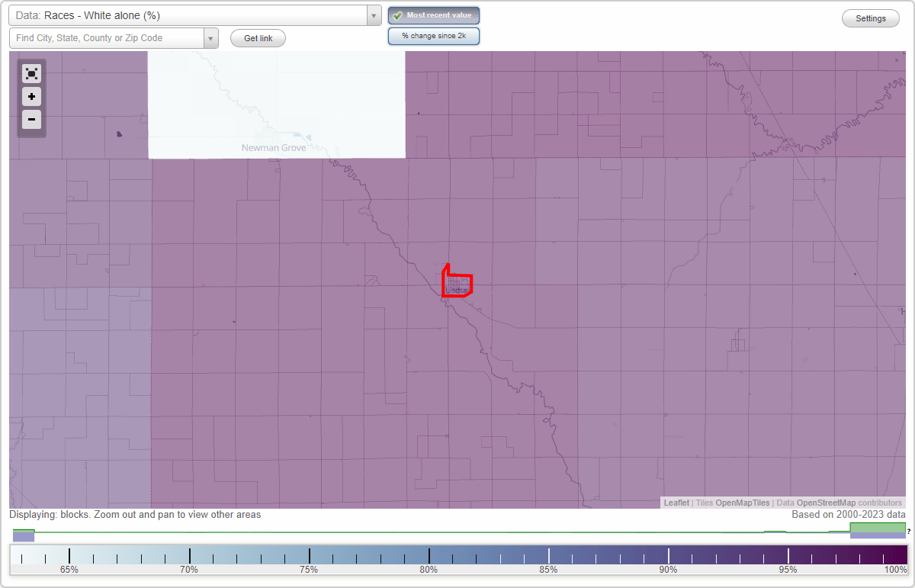Click the Leaflet attribution link
Viewport: 915px width, 588px height.
tap(676, 503)
